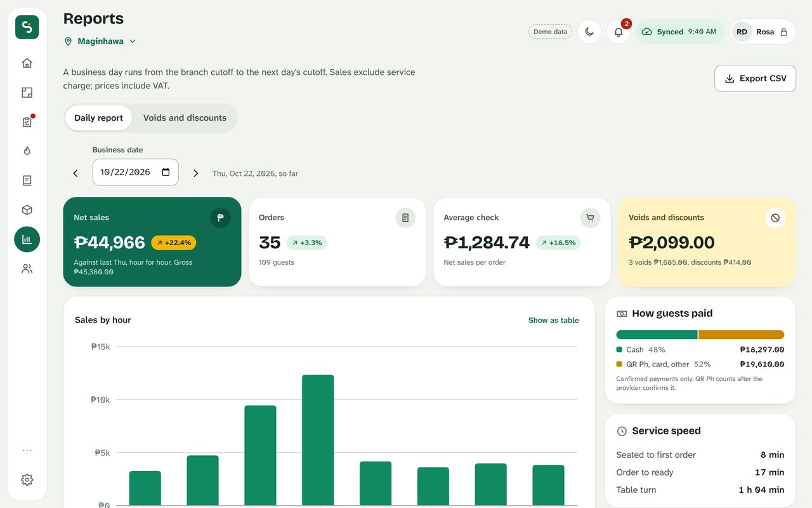The height and width of the screenshot is (508, 812).
Task: Click the green Cash segment of payment bar
Action: pos(657,335)
